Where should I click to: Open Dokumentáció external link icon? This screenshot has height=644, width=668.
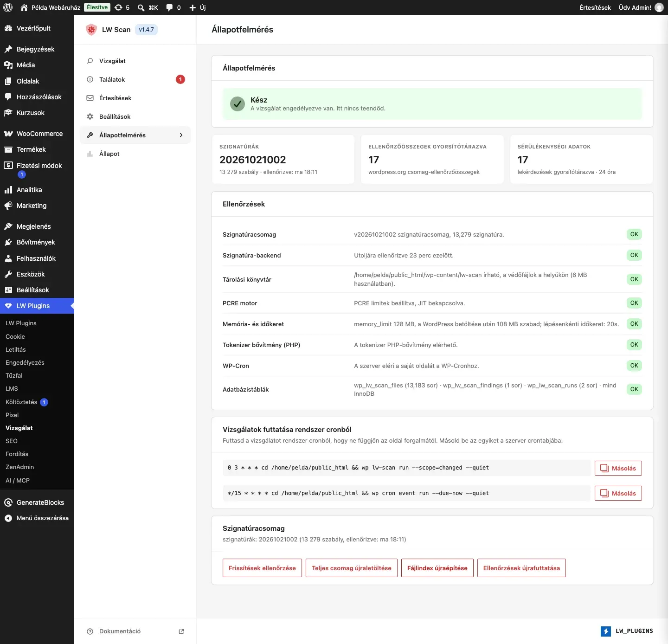181,631
